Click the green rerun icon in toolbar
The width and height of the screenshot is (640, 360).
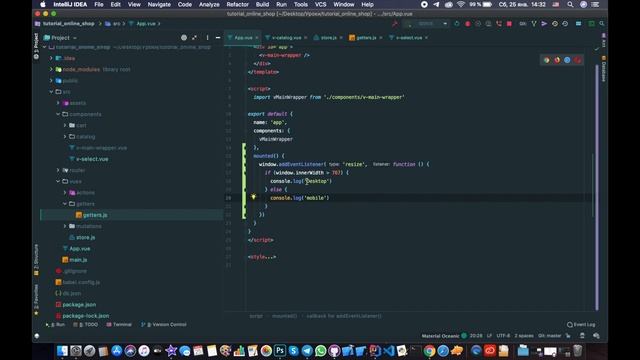pyautogui.click(x=457, y=24)
